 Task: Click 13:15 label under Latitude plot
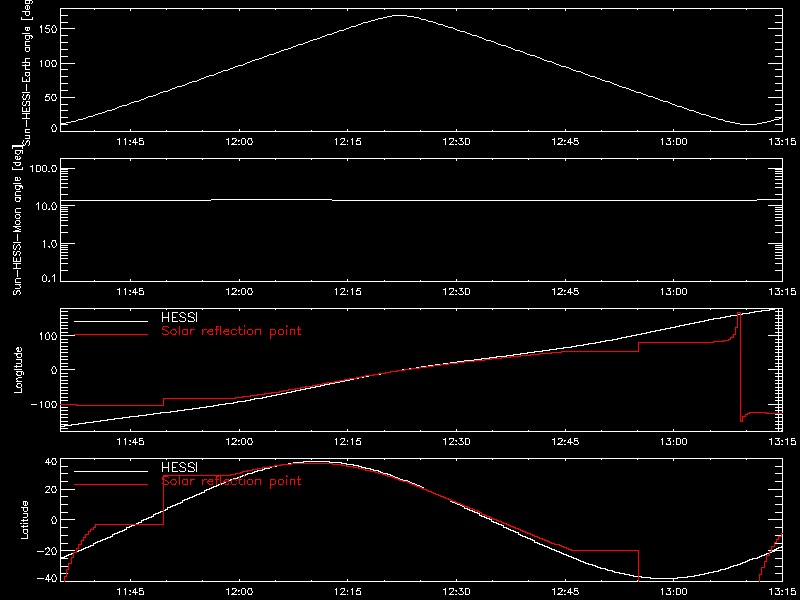[782, 592]
